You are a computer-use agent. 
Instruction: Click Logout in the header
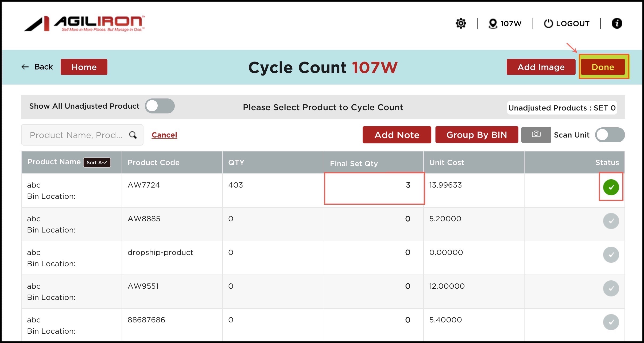(567, 24)
